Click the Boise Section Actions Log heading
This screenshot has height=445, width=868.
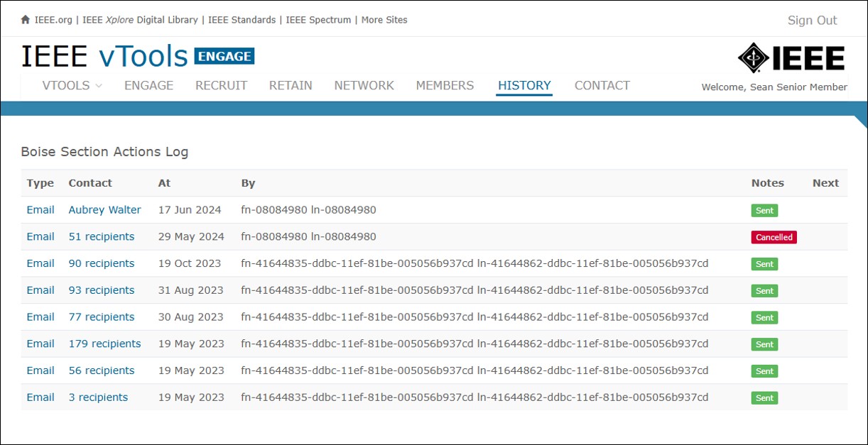tap(104, 152)
